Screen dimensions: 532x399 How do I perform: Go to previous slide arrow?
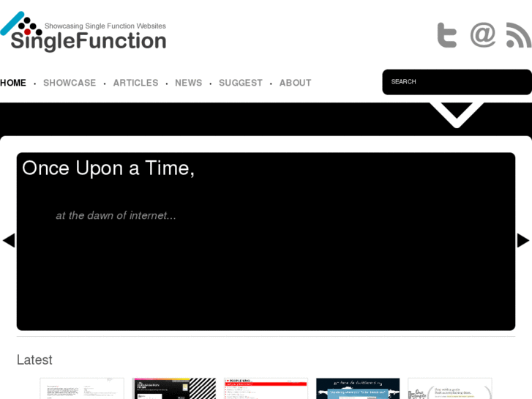(x=9, y=240)
